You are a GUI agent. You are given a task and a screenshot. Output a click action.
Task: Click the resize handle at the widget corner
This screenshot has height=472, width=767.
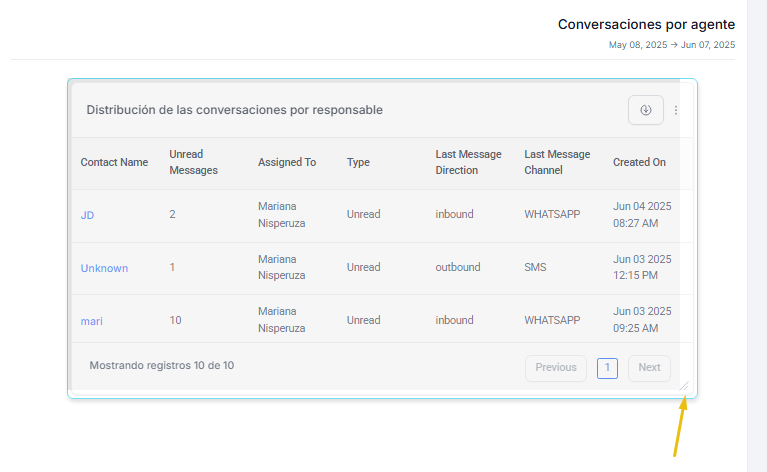click(x=684, y=386)
